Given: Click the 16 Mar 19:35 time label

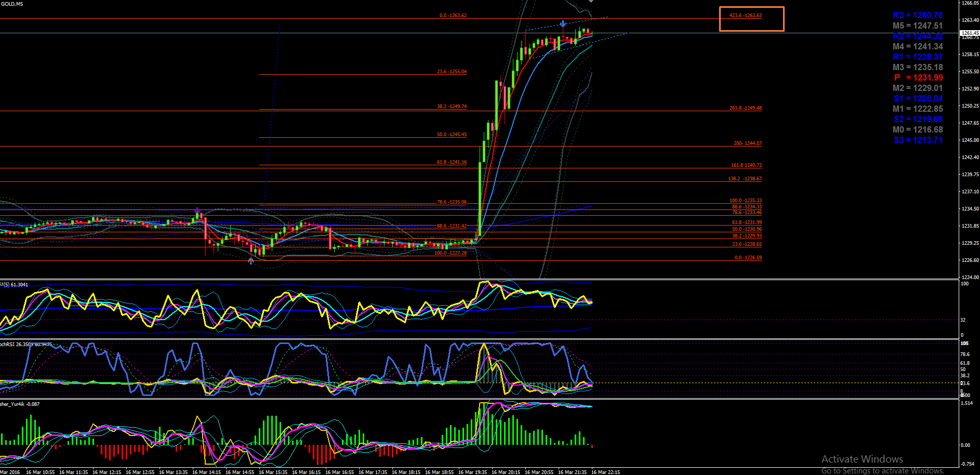Looking at the screenshot, I should pyautogui.click(x=472, y=472).
